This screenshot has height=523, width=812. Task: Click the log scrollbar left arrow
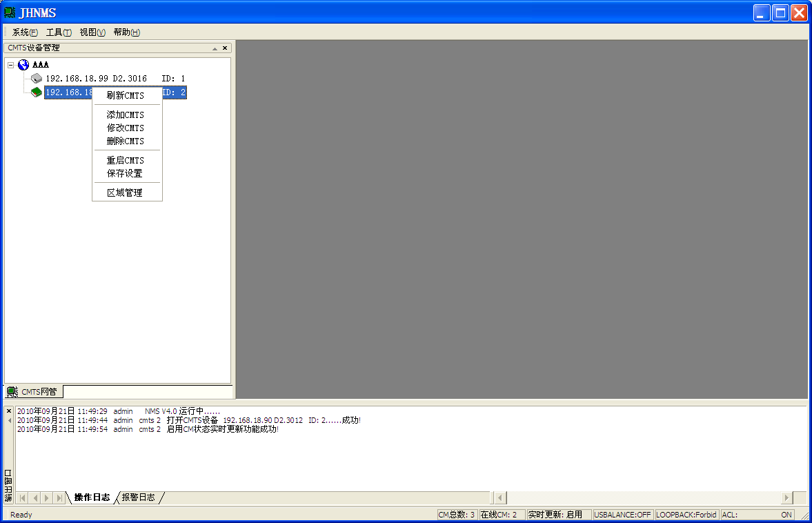point(499,497)
